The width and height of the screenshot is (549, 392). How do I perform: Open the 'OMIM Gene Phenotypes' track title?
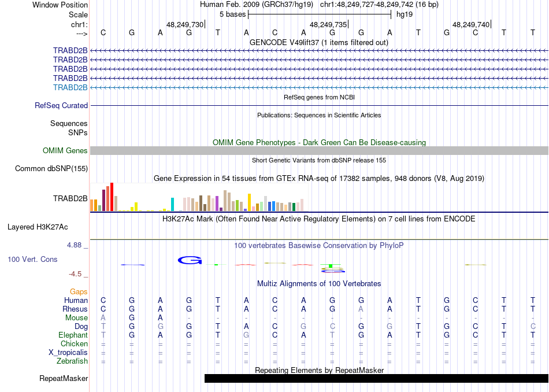(319, 143)
